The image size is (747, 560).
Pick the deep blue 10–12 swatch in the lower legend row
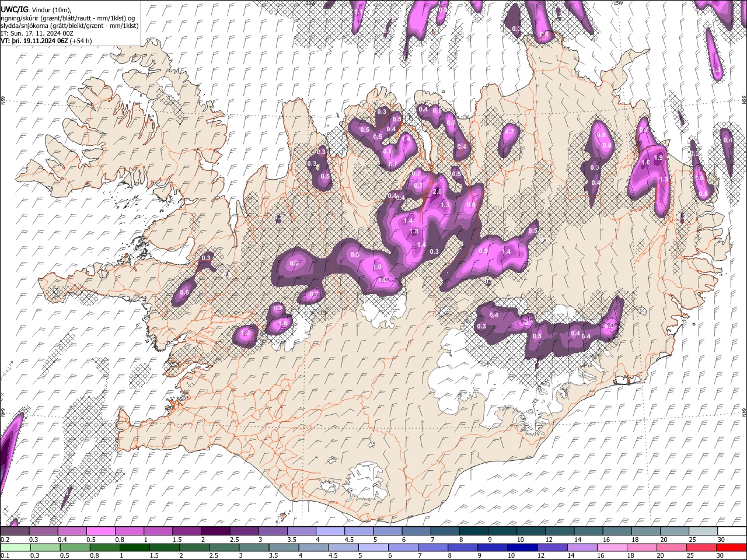(522, 547)
